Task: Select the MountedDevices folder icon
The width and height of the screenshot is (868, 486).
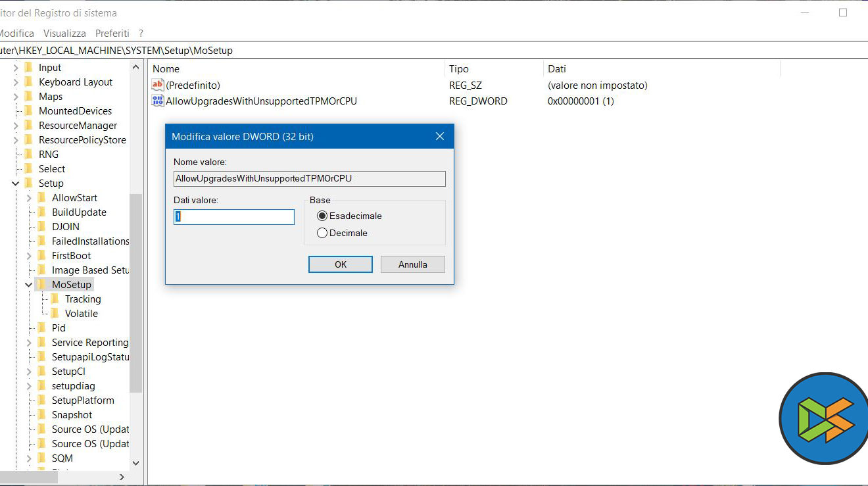Action: click(x=28, y=110)
